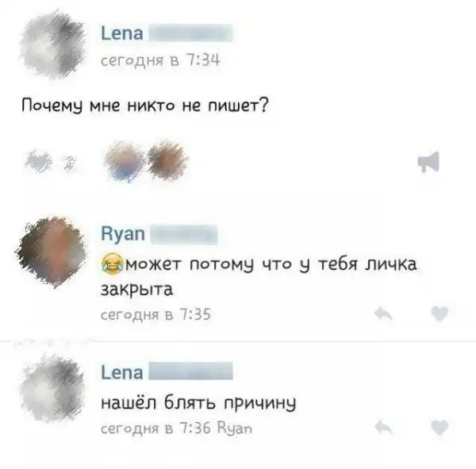Click the blurred like count beside the heart

[x=70, y=163]
